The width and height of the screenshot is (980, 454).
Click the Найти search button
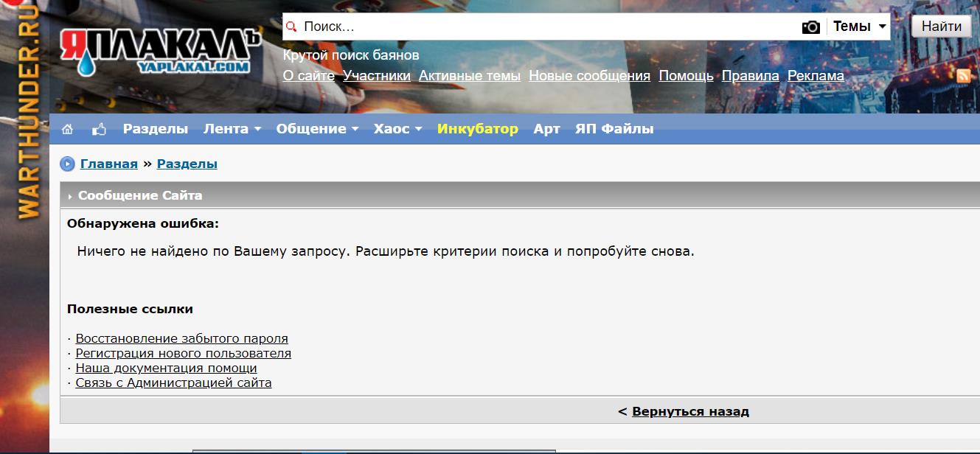pyautogui.click(x=941, y=27)
